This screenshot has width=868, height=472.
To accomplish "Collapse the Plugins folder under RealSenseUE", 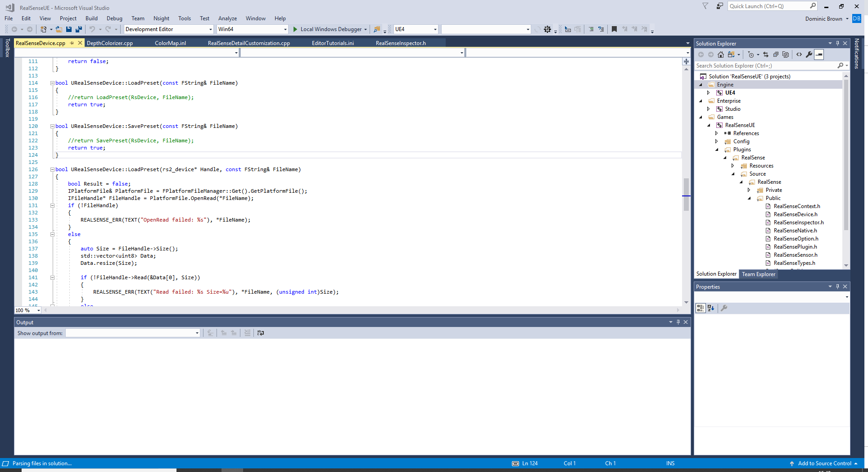I will (717, 149).
